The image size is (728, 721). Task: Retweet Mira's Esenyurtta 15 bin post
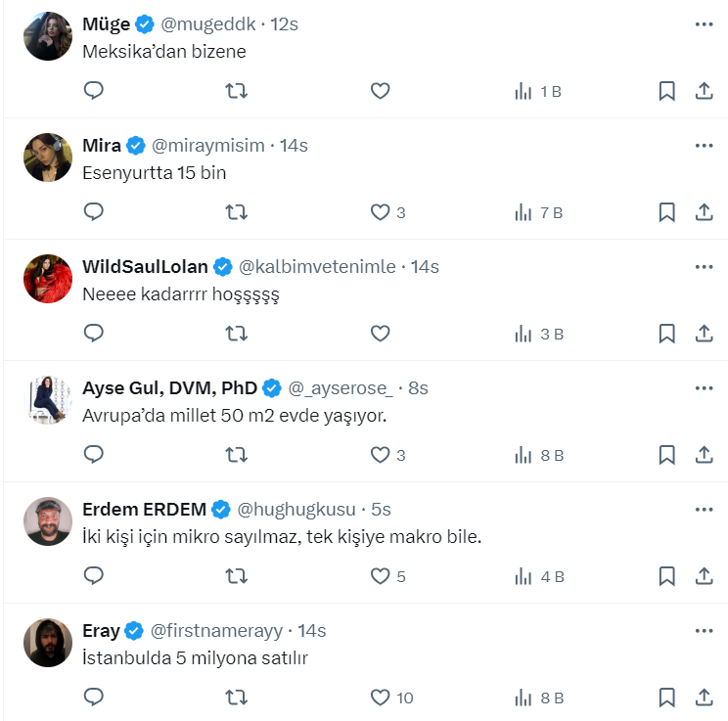click(x=236, y=212)
